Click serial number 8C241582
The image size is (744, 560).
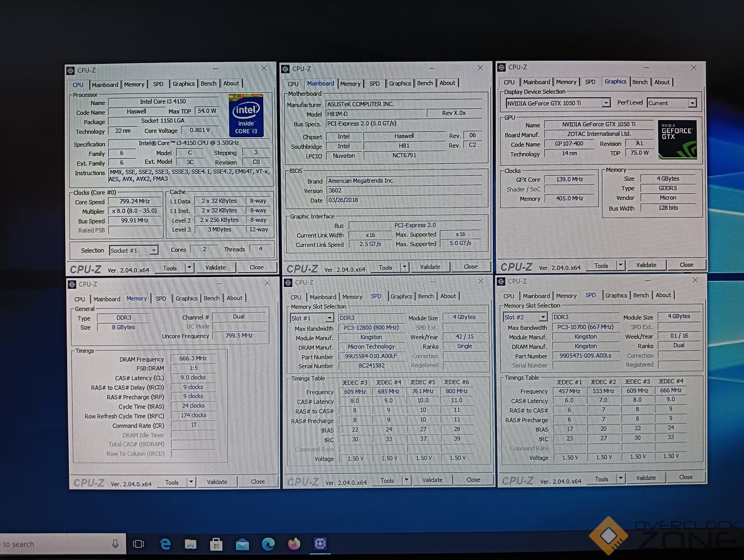point(372,365)
